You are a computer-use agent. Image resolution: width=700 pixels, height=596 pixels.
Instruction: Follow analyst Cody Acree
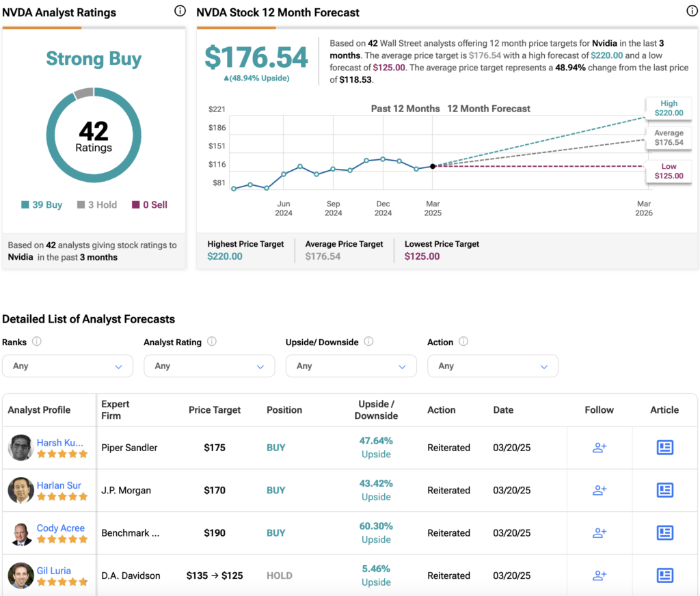tap(599, 532)
